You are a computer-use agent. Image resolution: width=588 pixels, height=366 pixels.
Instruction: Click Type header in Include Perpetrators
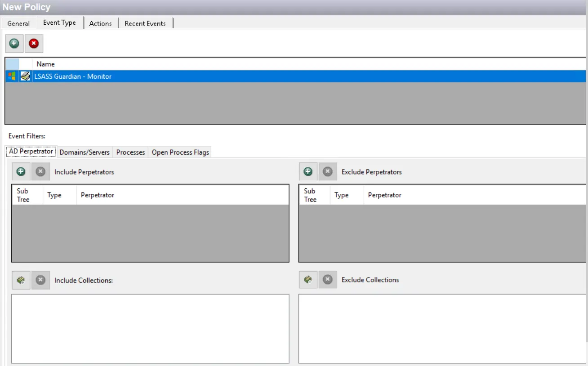(60, 195)
